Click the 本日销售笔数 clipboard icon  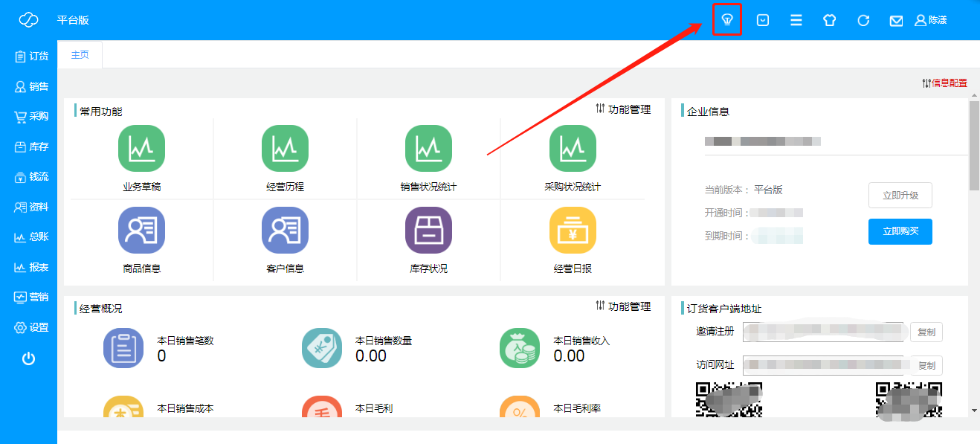(x=123, y=348)
